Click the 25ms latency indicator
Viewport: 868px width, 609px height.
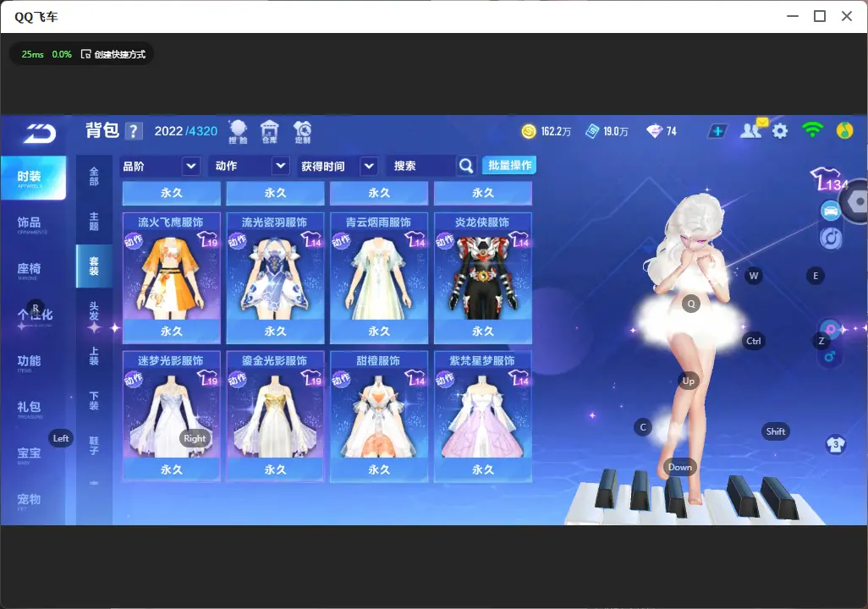click(33, 54)
